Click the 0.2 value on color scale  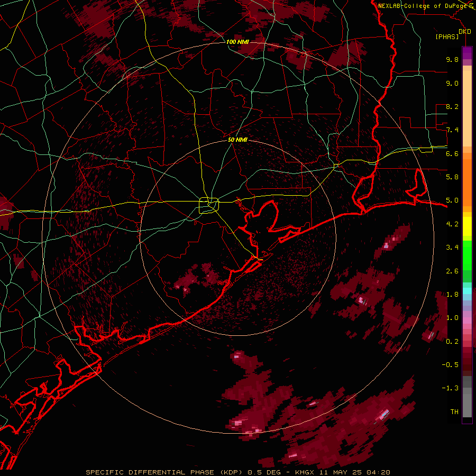(x=452, y=342)
